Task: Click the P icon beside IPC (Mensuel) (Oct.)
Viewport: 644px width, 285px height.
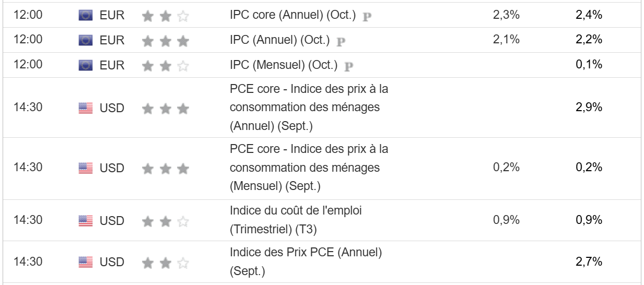Action: click(x=349, y=66)
